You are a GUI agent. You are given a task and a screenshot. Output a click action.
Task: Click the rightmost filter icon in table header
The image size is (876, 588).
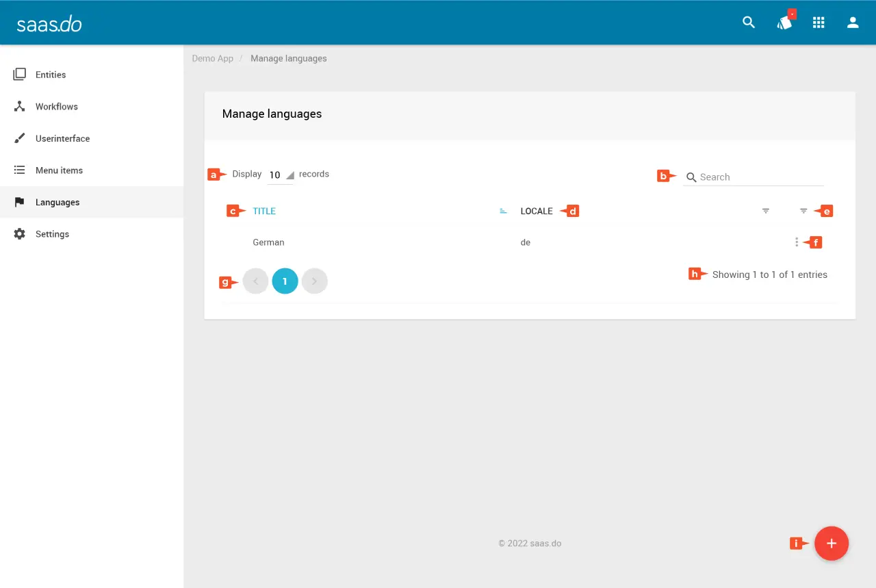point(803,212)
